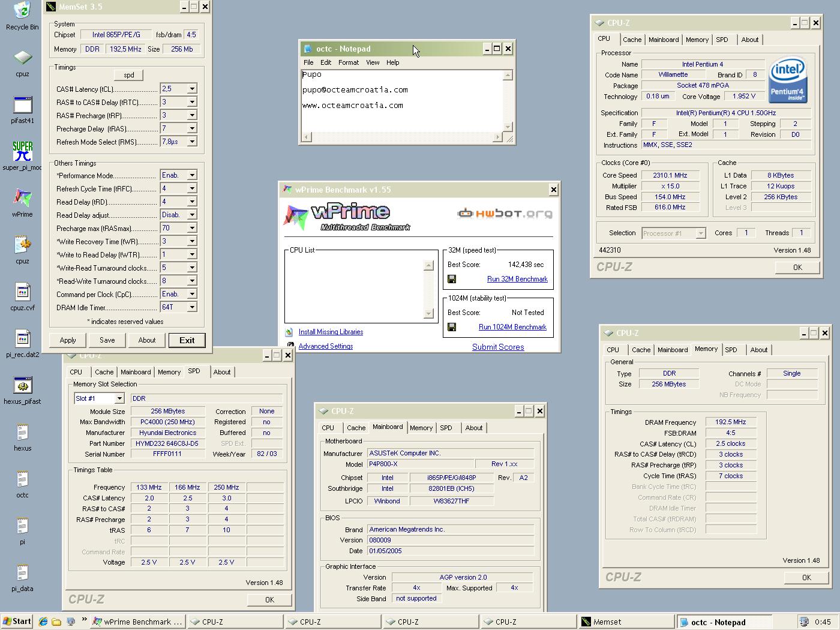Click the Run 32M Benchmark link
The image size is (840, 630).
(517, 279)
